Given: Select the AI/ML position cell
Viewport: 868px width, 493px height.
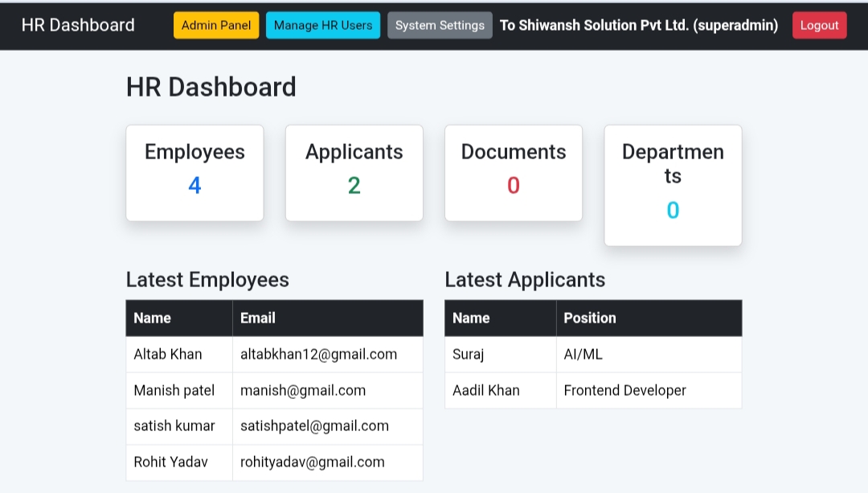Looking at the screenshot, I should point(649,354).
